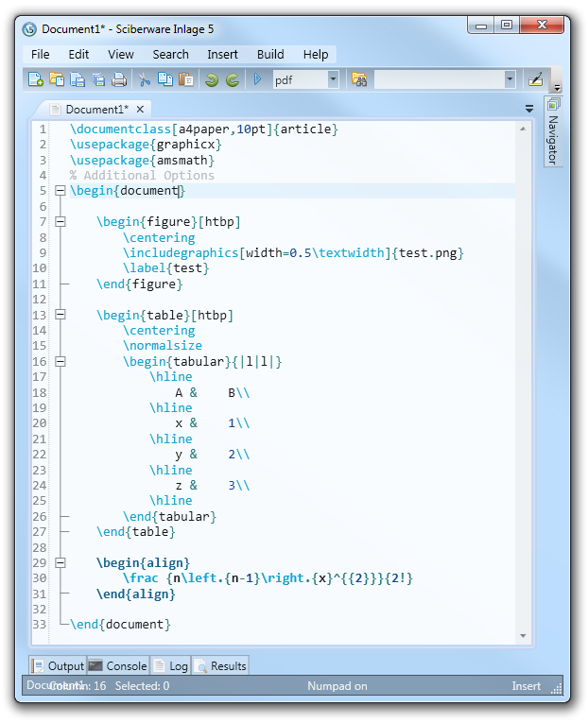Click the green Redo arrow
Image resolution: width=588 pixels, height=723 pixels.
tap(233, 79)
